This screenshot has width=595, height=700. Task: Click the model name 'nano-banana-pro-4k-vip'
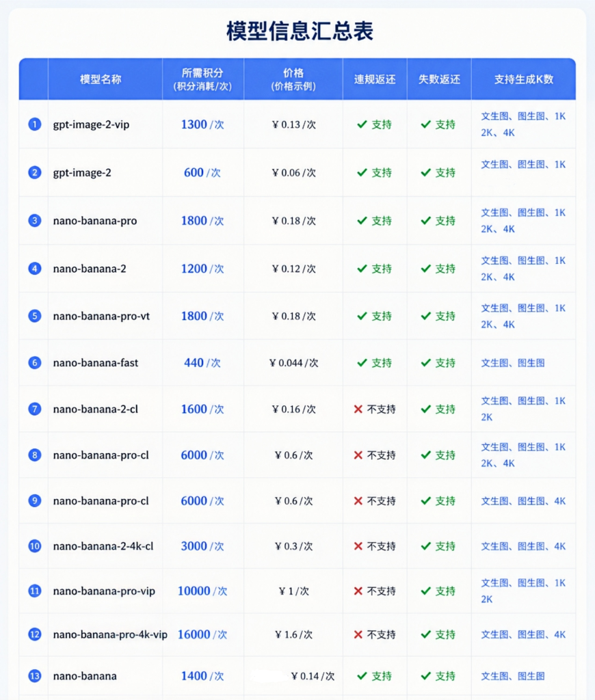click(x=110, y=634)
